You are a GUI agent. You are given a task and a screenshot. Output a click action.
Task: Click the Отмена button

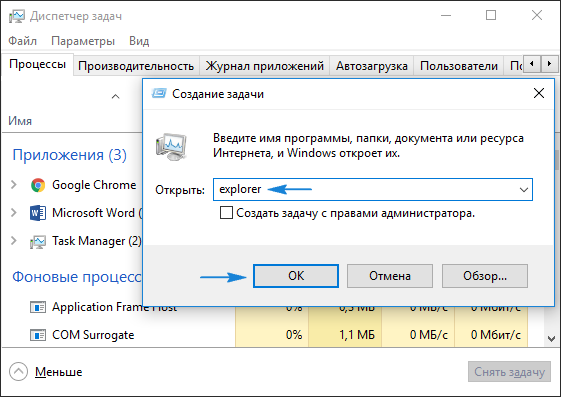390,276
